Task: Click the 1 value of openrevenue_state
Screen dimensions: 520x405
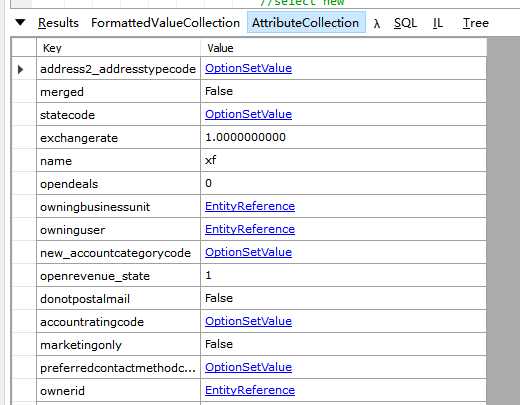Action: [x=208, y=275]
